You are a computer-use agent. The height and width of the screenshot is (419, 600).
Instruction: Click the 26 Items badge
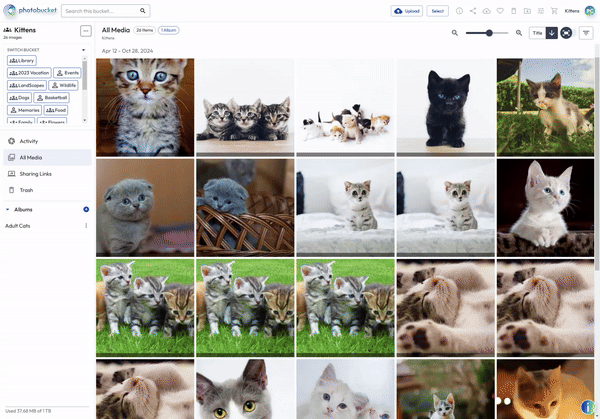(x=144, y=30)
